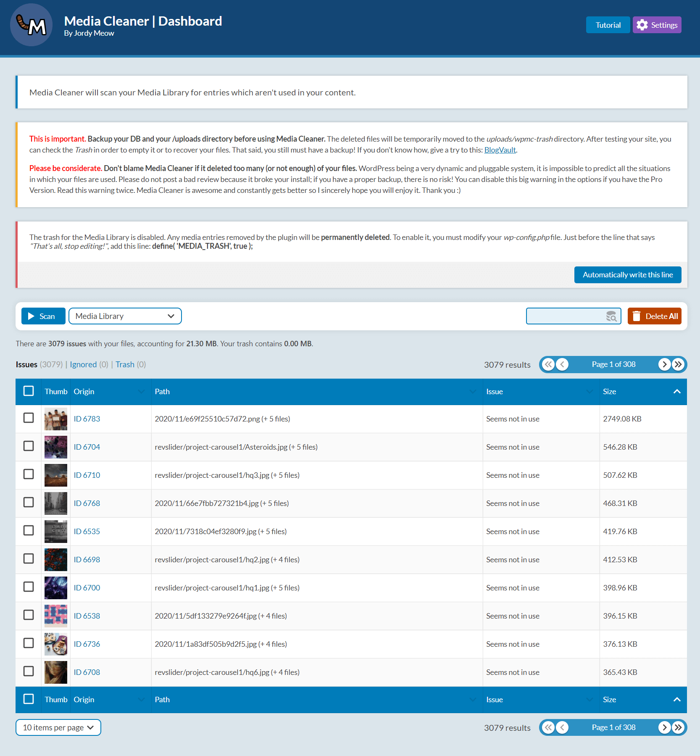Viewport: 700px width, 756px height.
Task: Click Automatically write this line button
Action: 627,275
